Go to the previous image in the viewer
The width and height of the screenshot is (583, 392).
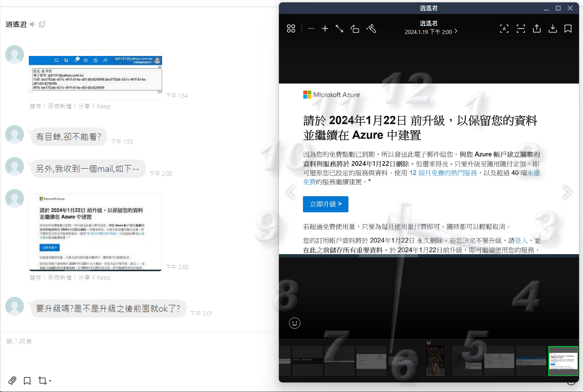point(291,192)
